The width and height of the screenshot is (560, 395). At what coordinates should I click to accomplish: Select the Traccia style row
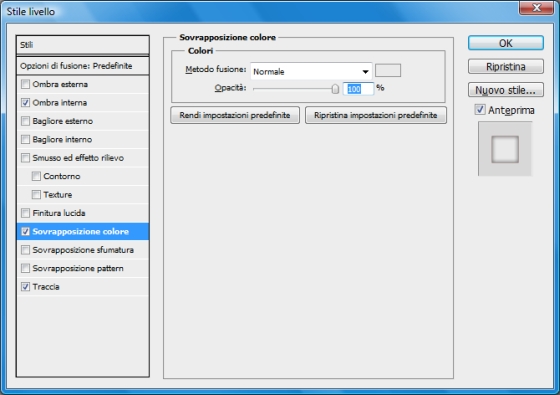tap(82, 287)
